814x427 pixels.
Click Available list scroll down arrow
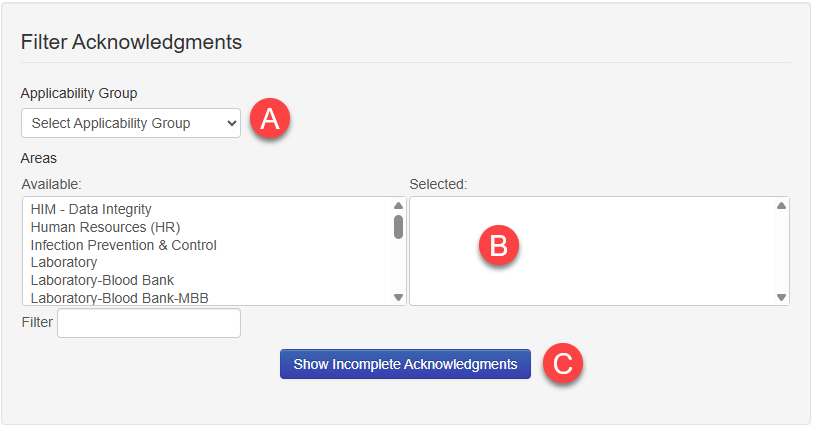coord(398,297)
